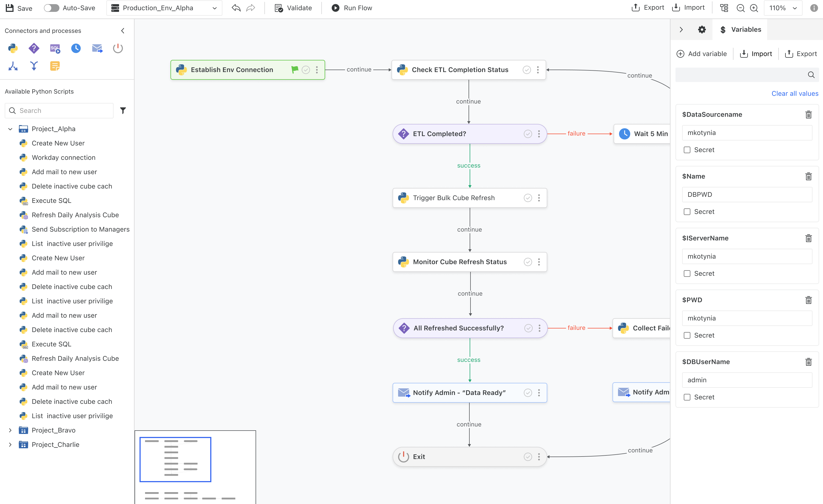This screenshot has width=823, height=504.
Task: Collapse the Connectors and processes panel
Action: coord(123,31)
